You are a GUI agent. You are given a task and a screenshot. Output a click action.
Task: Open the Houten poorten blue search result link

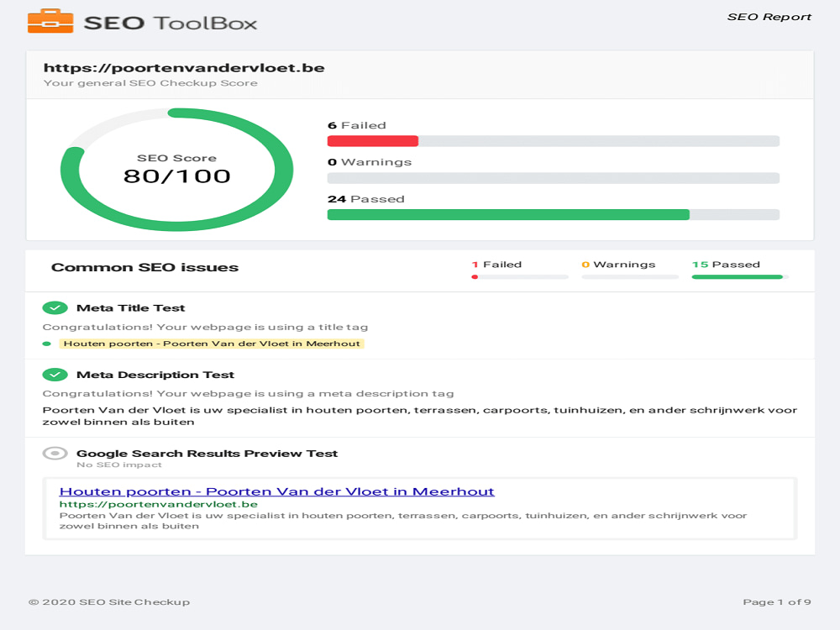point(276,491)
